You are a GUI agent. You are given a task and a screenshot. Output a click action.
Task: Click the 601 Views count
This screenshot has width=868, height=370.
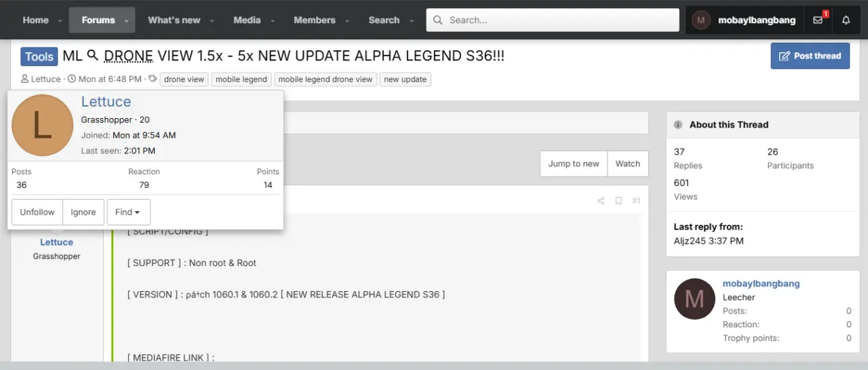682,183
